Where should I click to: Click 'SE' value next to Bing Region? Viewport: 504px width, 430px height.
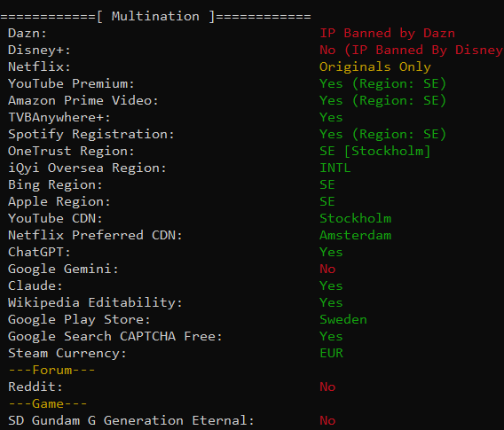coord(327,184)
